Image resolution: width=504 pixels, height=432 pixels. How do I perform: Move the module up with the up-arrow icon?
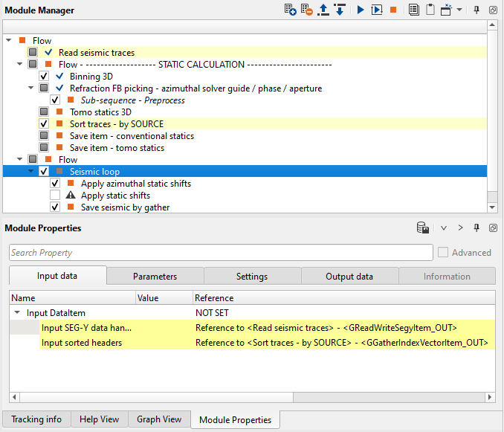pyautogui.click(x=323, y=10)
